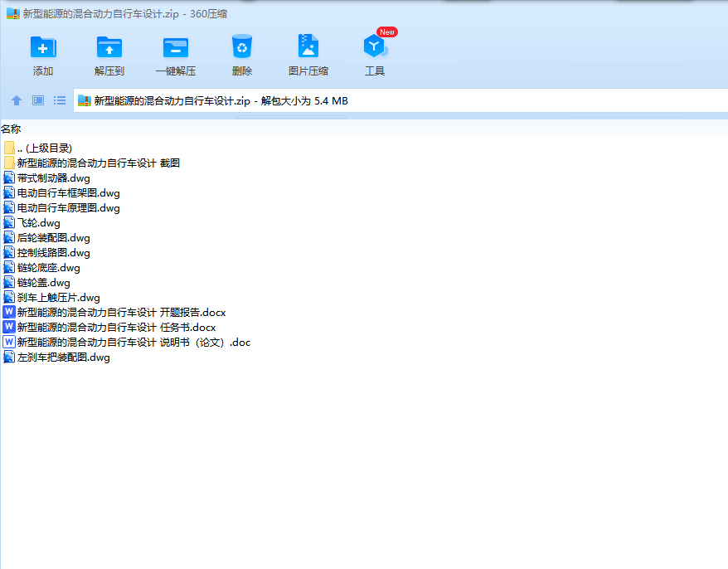Screen dimensions: 728x569
Task: Click the Word icon beside 任务书.docx
Action: point(9,327)
